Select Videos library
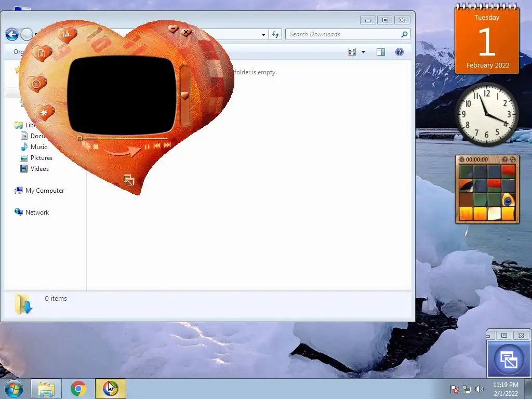This screenshot has height=399, width=532. [x=39, y=169]
